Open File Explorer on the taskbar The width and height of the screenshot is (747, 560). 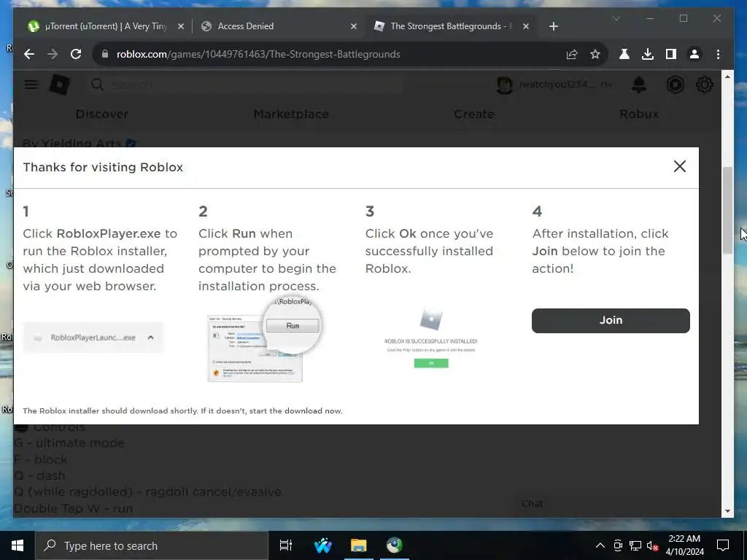click(x=359, y=545)
